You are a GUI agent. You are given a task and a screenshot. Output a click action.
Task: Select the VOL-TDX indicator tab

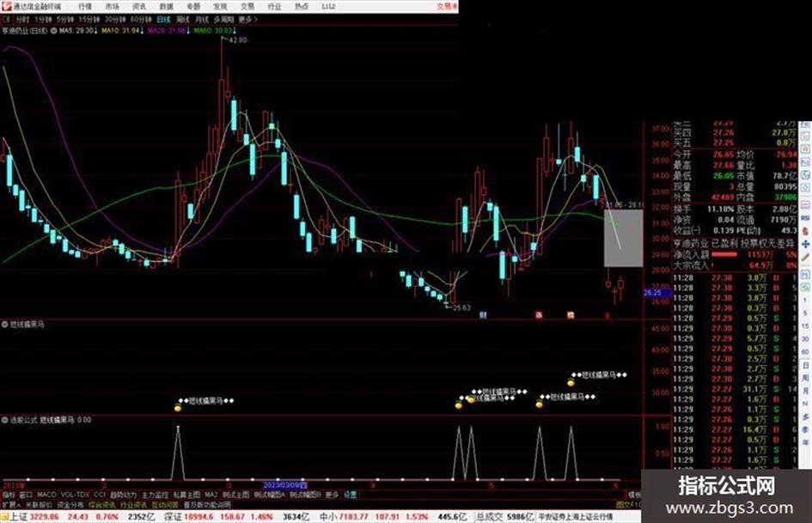[75, 495]
